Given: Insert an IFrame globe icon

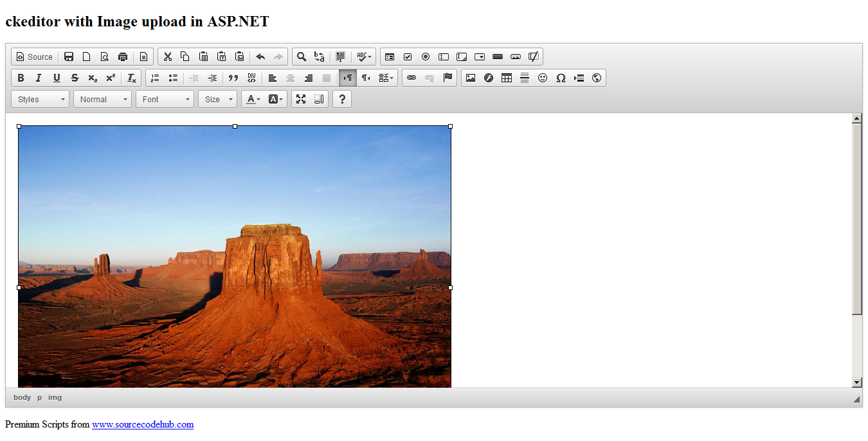Looking at the screenshot, I should (x=597, y=78).
